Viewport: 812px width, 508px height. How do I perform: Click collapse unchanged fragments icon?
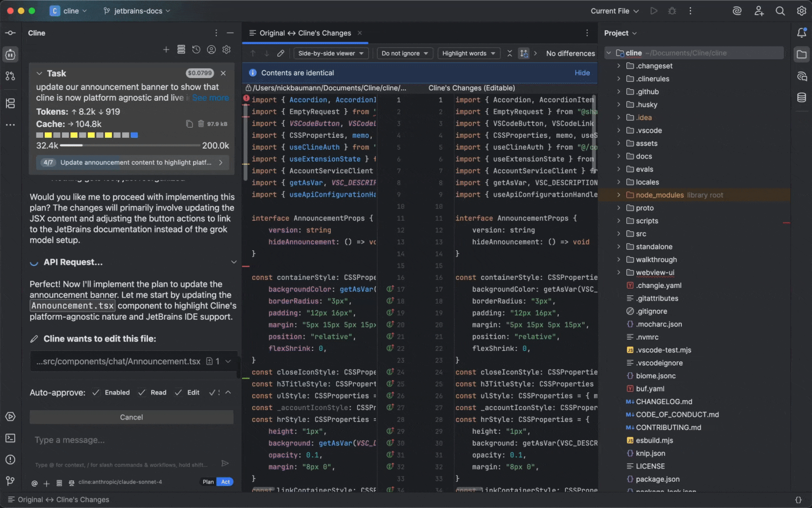click(x=509, y=53)
